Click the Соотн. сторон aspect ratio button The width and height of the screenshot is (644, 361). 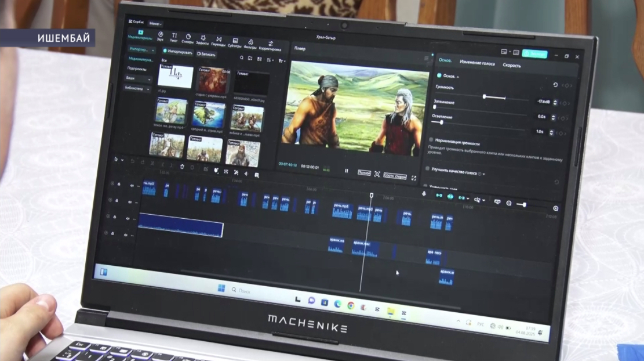point(395,175)
